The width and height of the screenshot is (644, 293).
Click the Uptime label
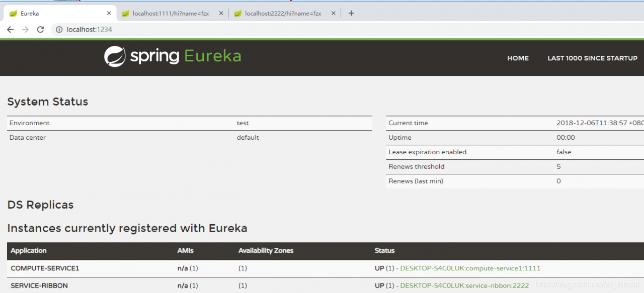[x=400, y=138]
